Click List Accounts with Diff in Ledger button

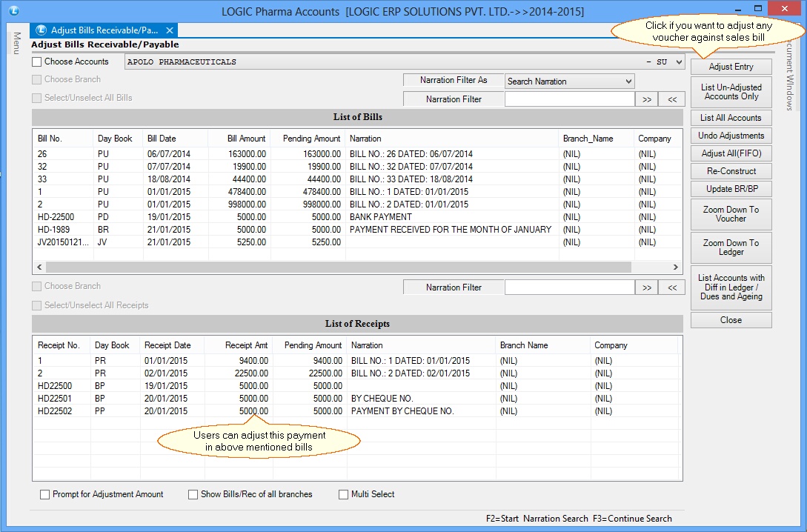click(731, 287)
